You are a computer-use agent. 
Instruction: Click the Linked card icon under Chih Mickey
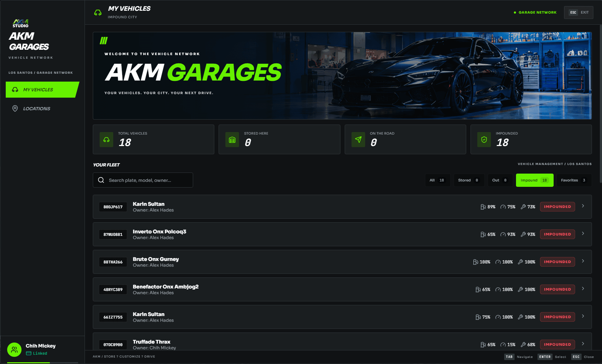click(x=29, y=353)
